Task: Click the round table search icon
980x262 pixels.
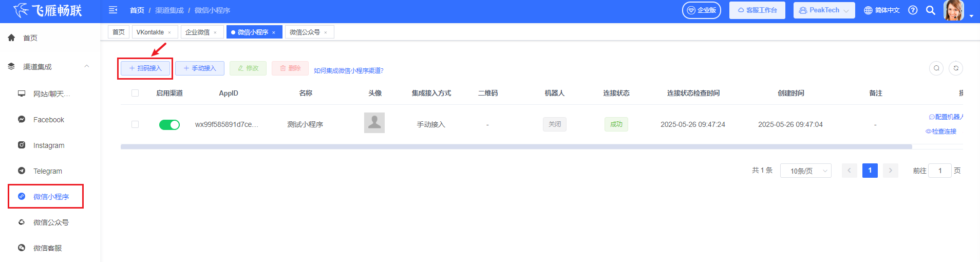Action: (x=936, y=68)
